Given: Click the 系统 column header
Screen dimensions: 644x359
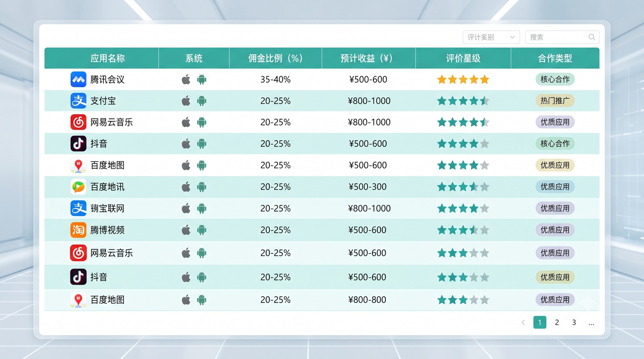Looking at the screenshot, I should click(x=194, y=58).
